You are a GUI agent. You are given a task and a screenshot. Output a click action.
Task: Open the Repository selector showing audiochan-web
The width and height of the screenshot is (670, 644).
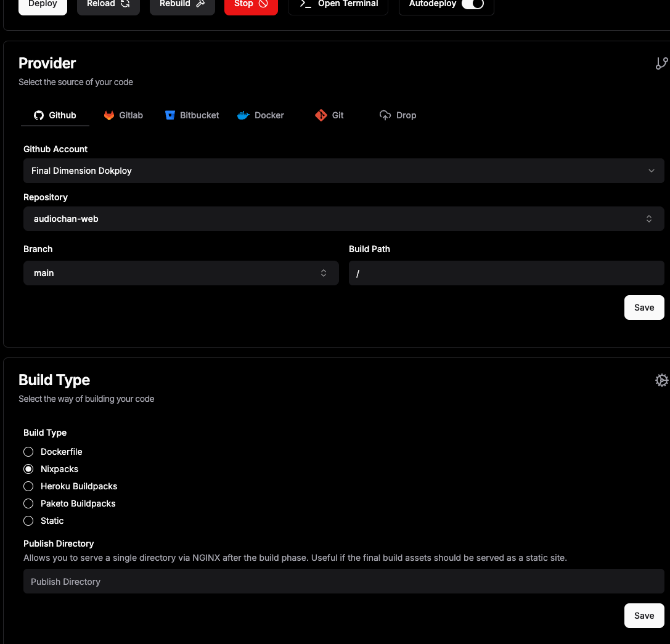pos(343,219)
